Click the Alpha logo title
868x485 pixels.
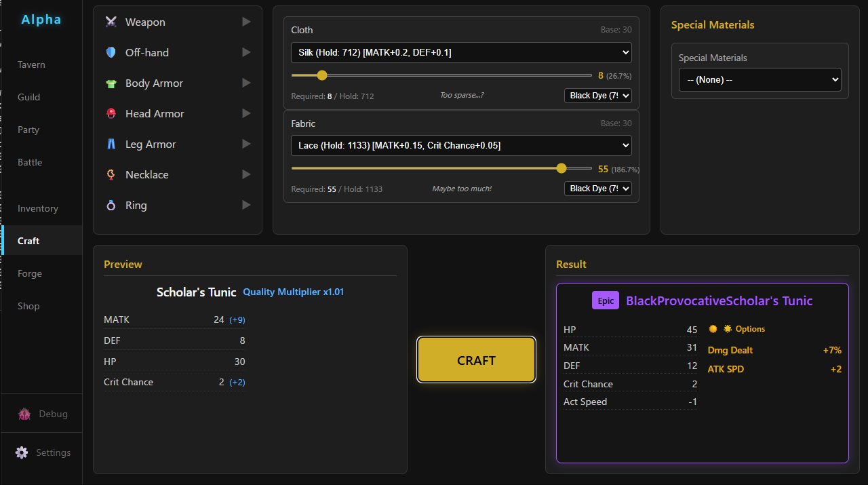[x=41, y=20]
